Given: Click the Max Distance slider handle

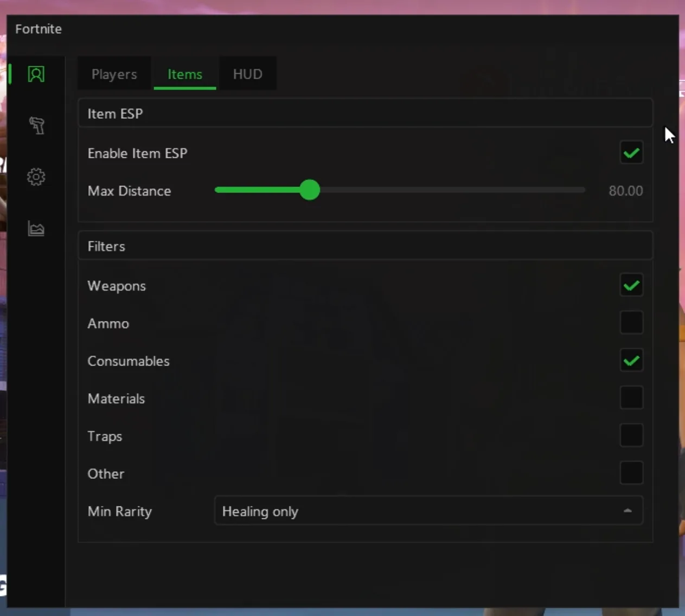Looking at the screenshot, I should (310, 190).
